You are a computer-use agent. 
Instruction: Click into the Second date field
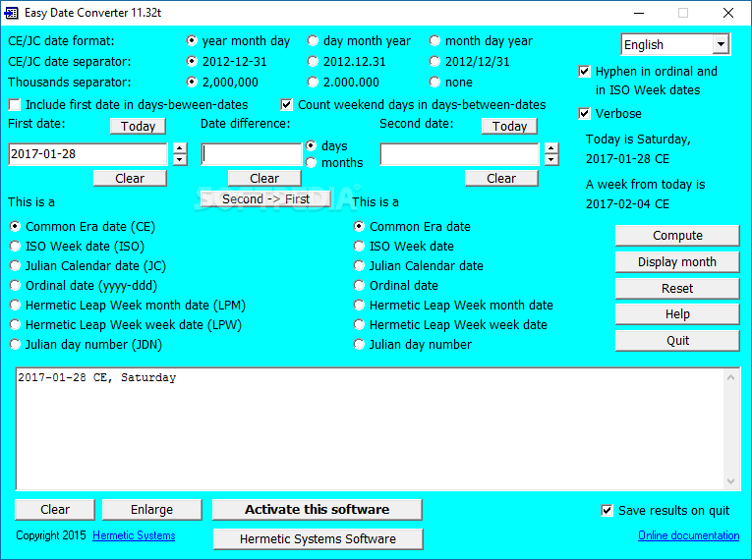point(459,154)
